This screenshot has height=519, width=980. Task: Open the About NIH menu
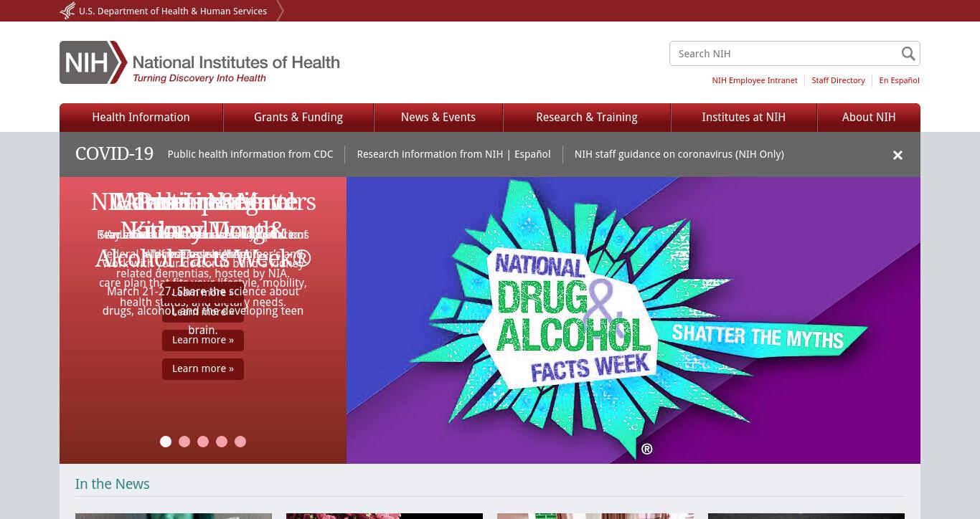(x=869, y=118)
